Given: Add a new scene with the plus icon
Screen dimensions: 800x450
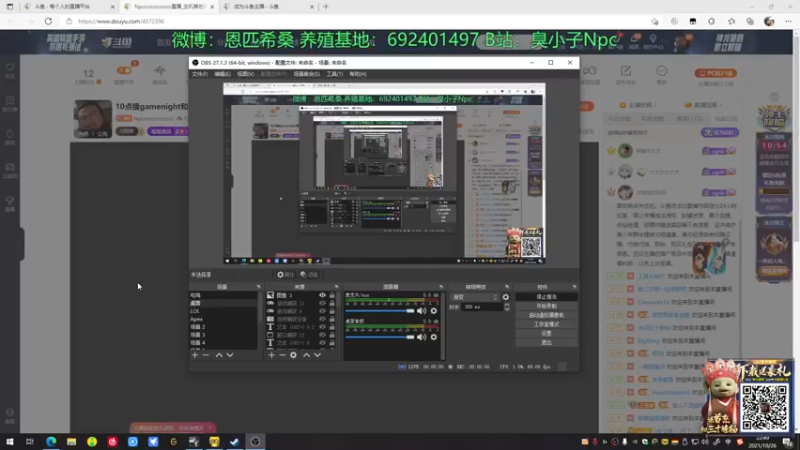Looking at the screenshot, I should (195, 355).
